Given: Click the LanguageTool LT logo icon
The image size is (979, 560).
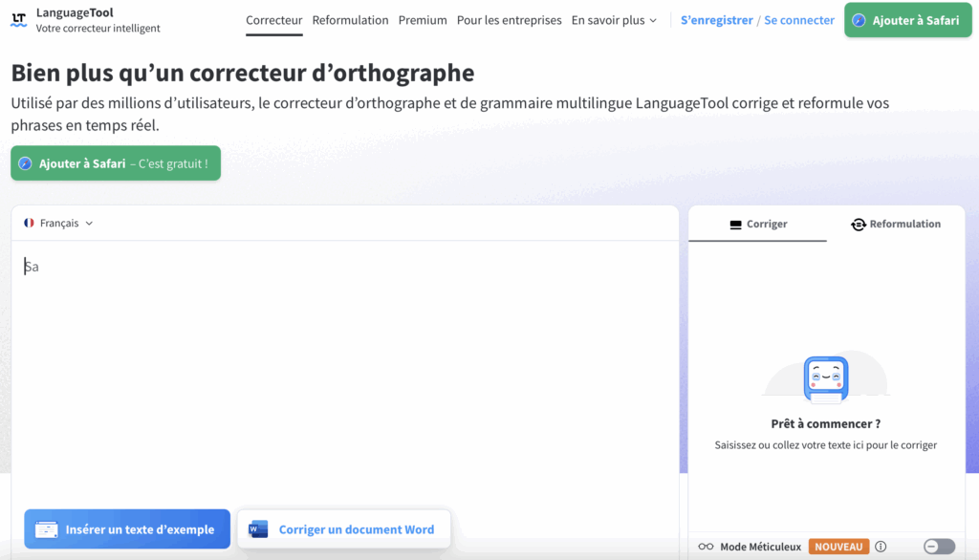Looking at the screenshot, I should click(x=19, y=20).
